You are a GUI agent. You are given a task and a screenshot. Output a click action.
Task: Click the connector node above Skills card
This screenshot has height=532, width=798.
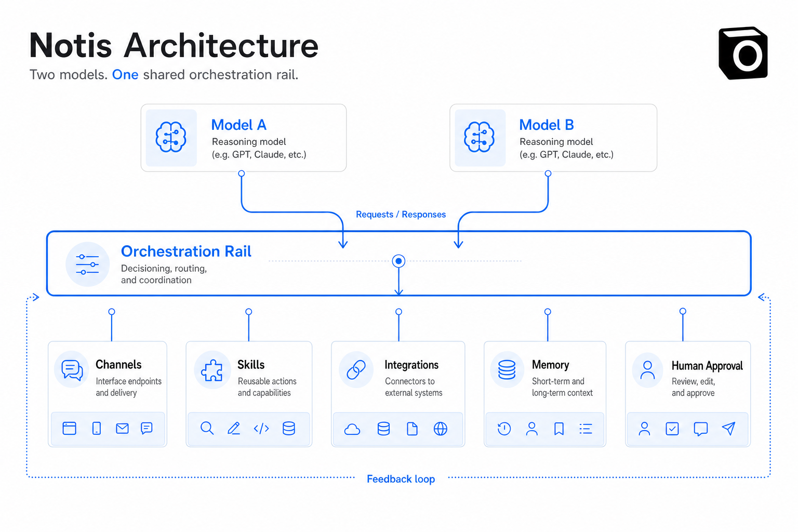click(249, 312)
